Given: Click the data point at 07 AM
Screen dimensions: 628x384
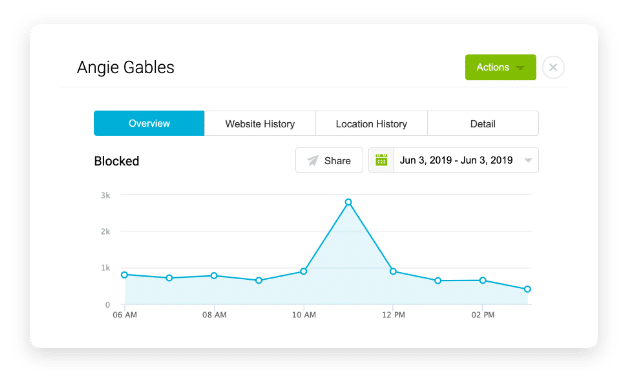Looking at the screenshot, I should point(169,278).
